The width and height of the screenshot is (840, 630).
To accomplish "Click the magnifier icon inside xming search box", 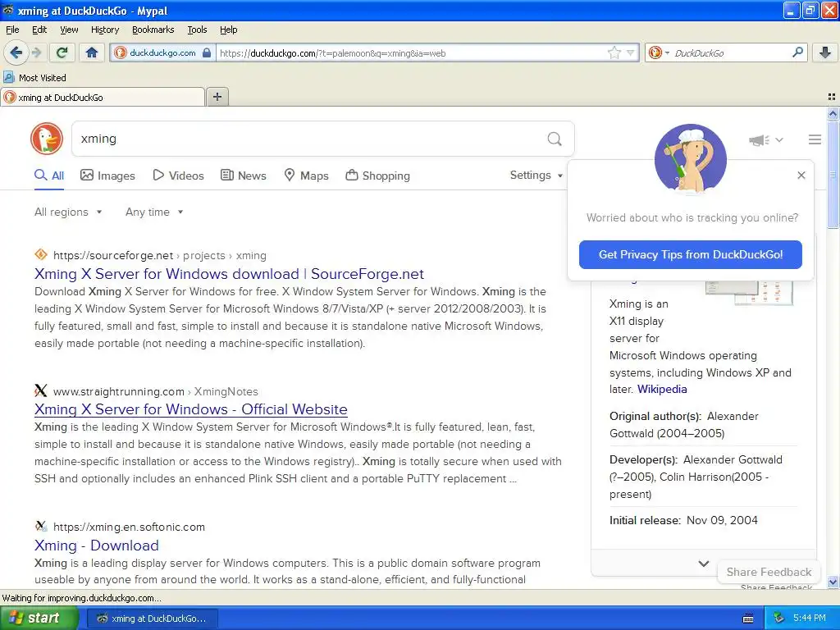I will [x=555, y=139].
